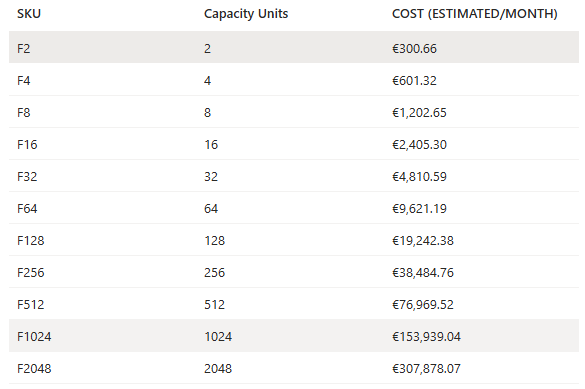Screen dimensions: 585x389
Task: Click the 1024 capacity units cell
Action: (x=218, y=337)
